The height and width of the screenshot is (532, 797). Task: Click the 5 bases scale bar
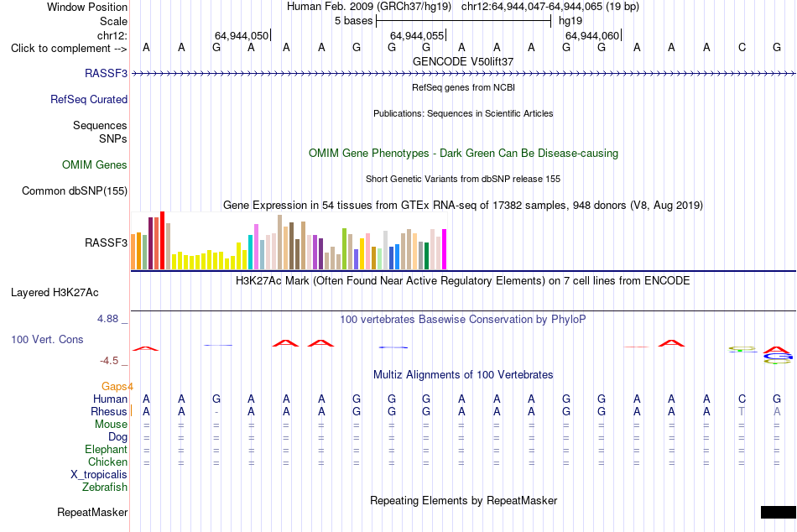tap(463, 21)
